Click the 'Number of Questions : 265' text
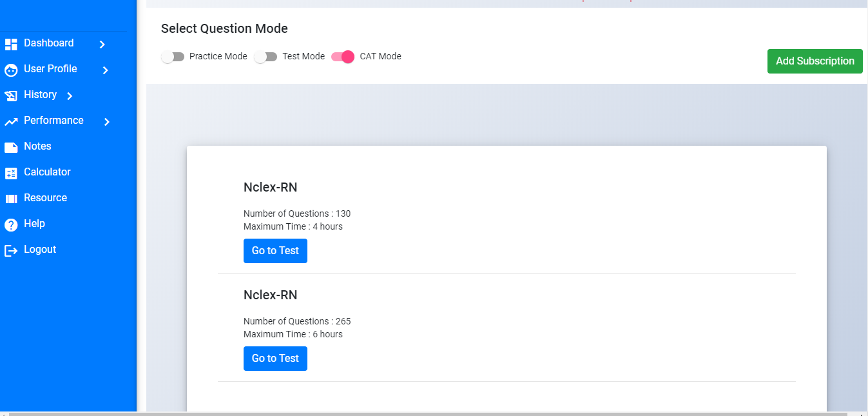 [297, 321]
